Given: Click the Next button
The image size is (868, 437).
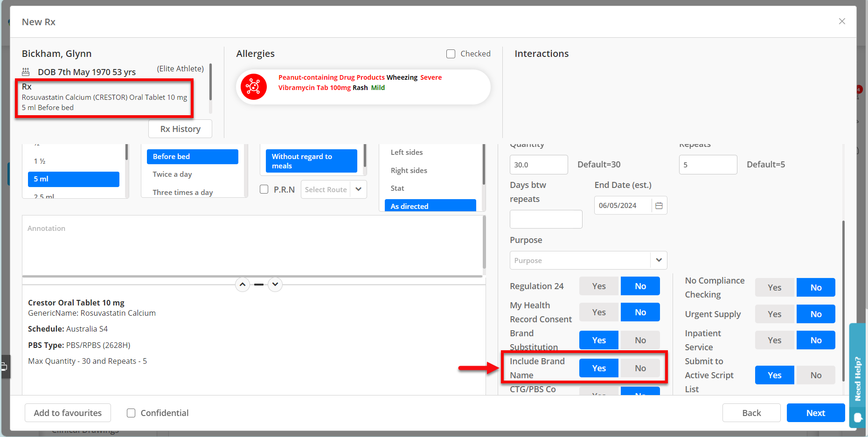Looking at the screenshot, I should click(x=816, y=413).
